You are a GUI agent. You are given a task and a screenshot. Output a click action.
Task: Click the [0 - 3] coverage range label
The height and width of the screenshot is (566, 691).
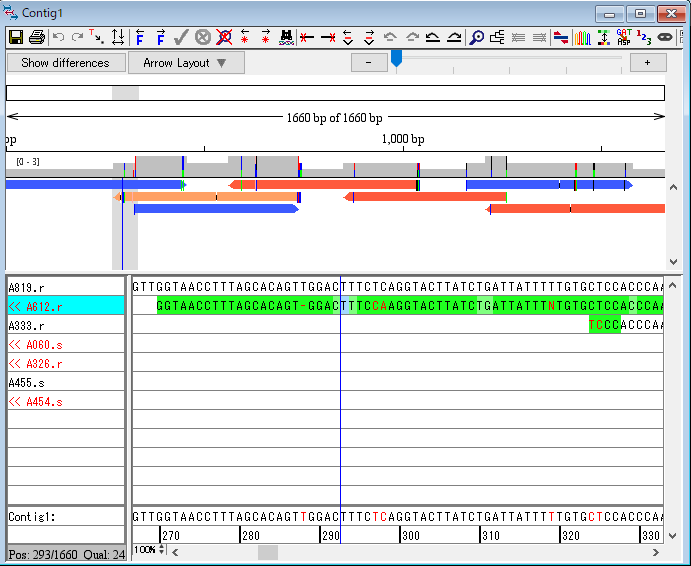[x=28, y=162]
